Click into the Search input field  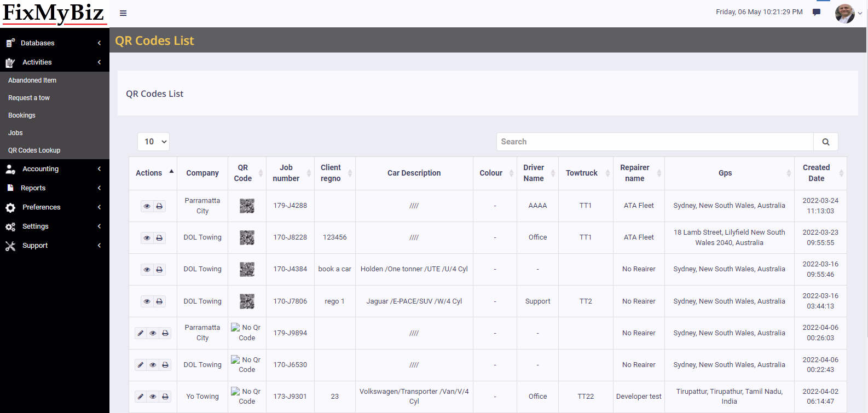(655, 142)
